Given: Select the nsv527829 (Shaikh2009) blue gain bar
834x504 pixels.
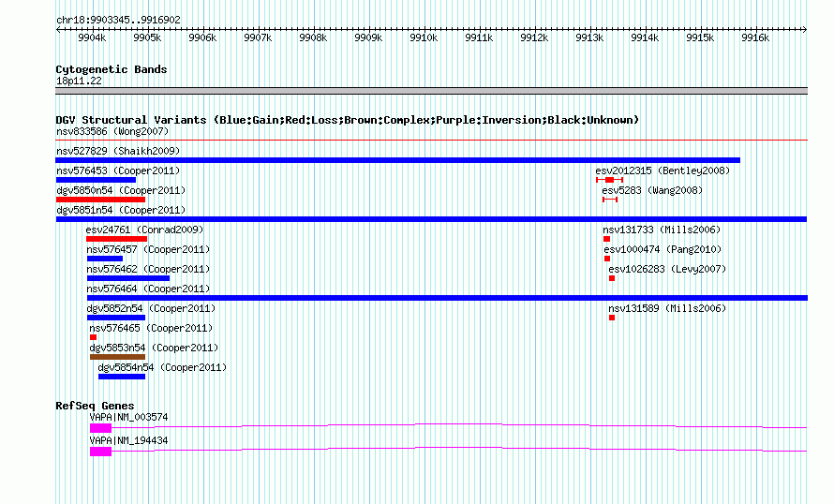Looking at the screenshot, I should tap(398, 160).
